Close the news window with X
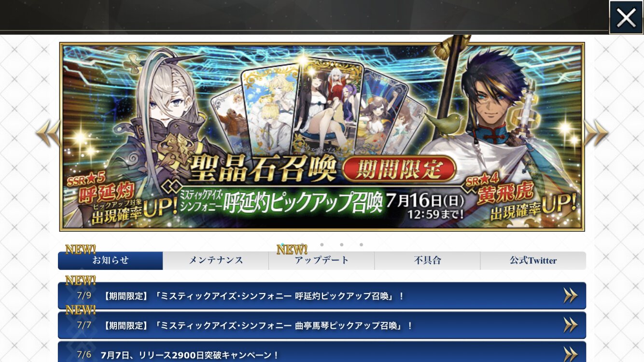This screenshot has height=362, width=644. pyautogui.click(x=626, y=18)
